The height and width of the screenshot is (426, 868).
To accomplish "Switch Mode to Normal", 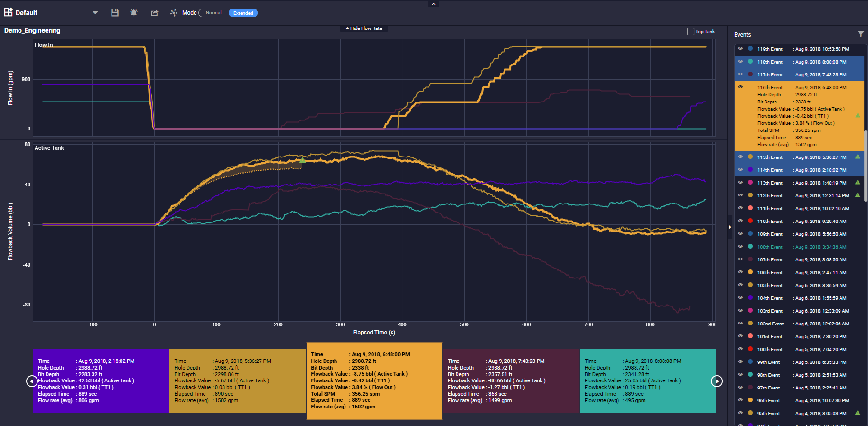I will point(214,13).
